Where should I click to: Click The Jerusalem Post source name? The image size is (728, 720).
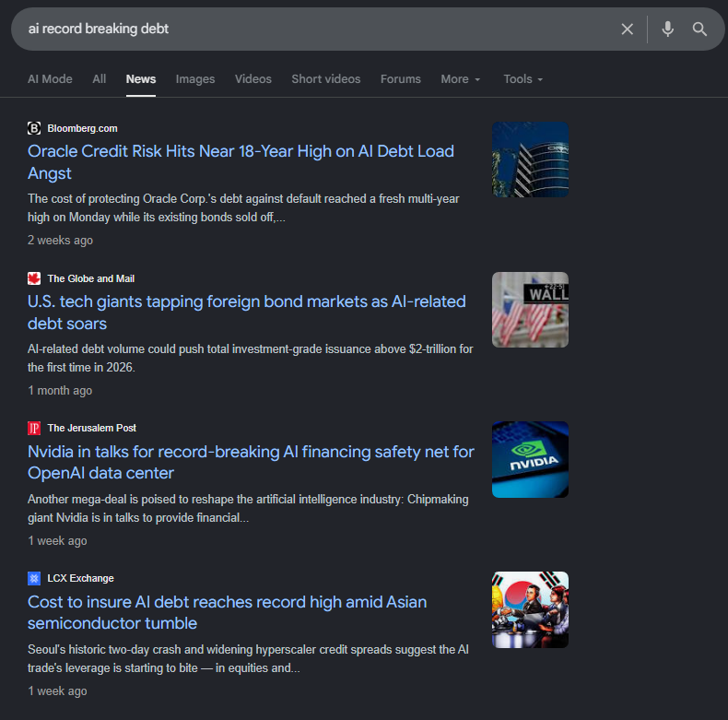91,428
